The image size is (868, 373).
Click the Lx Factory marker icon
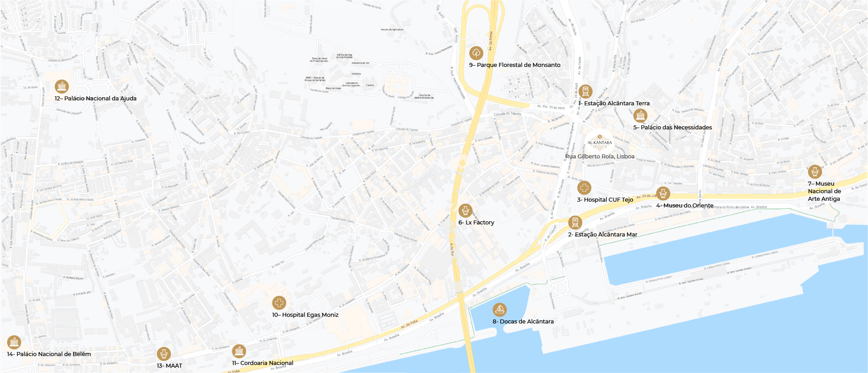point(465,211)
